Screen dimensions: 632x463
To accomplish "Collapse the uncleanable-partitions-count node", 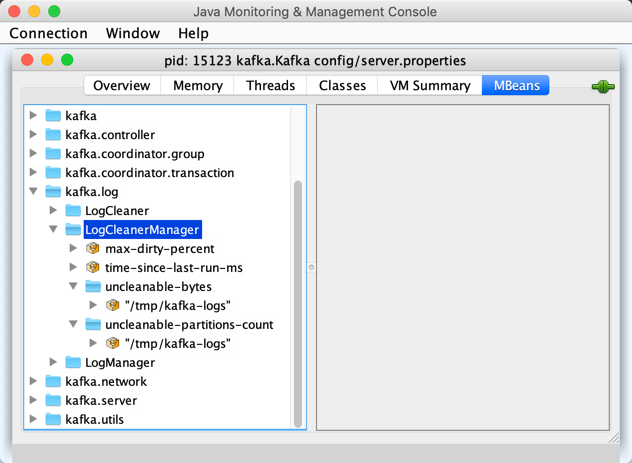I will [x=73, y=325].
